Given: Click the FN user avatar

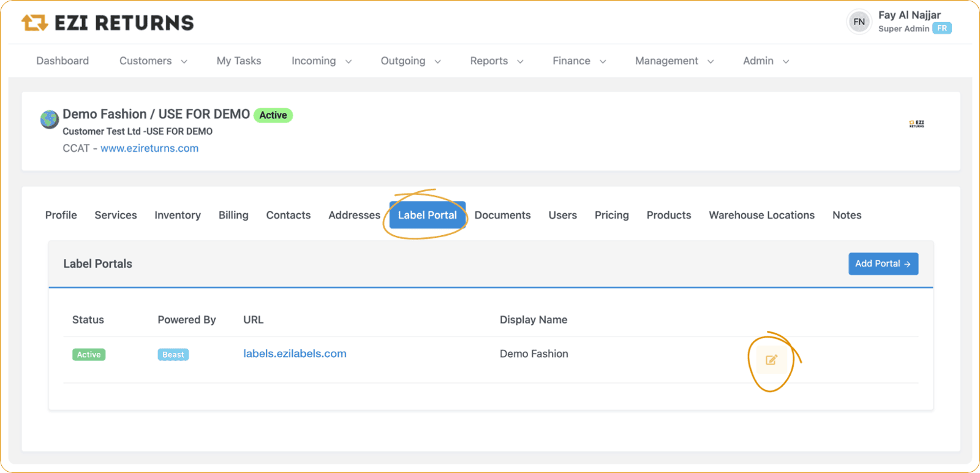Looking at the screenshot, I should tap(859, 22).
